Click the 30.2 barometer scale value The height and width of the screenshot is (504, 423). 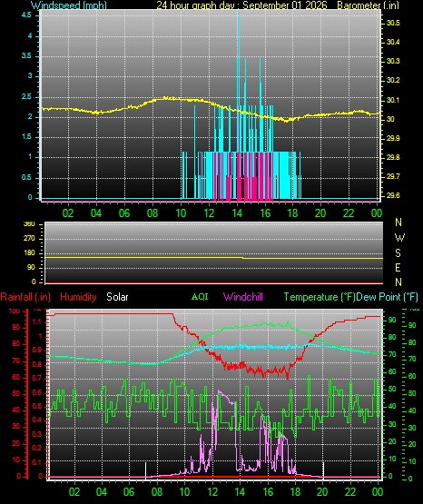(393, 80)
